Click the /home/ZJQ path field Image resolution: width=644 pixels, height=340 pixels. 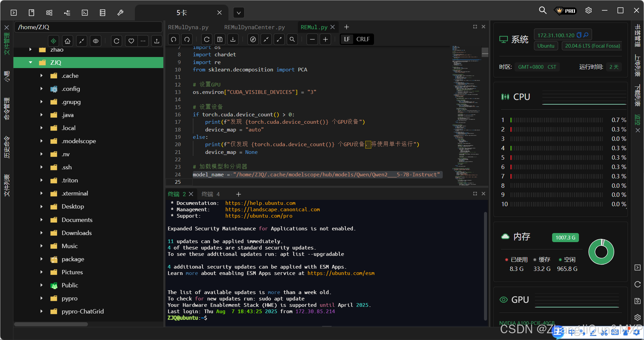coord(88,27)
